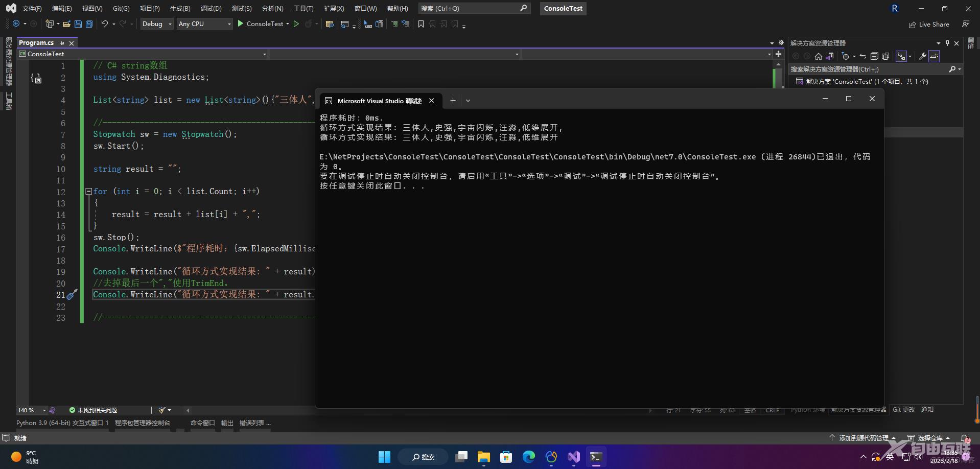This screenshot has width=980, height=469.
Task: Add a new tab in the console window
Action: [452, 101]
